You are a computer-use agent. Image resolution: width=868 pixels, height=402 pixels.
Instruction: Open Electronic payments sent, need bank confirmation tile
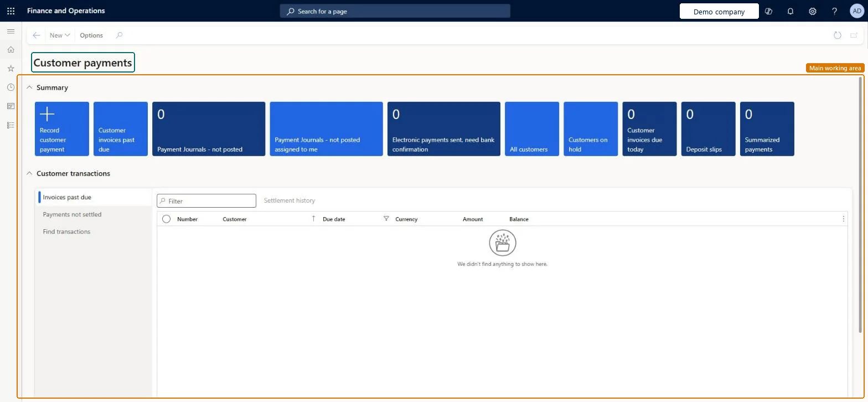[444, 129]
